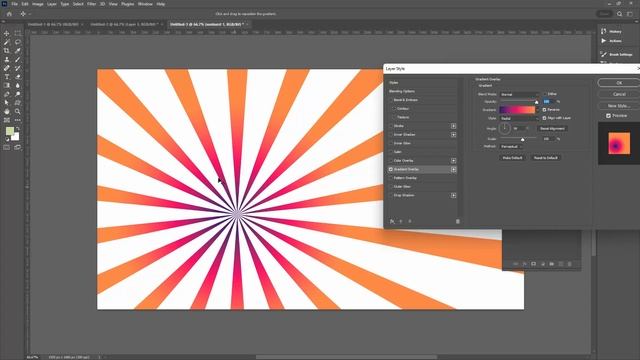Enable the Stroke effect checkbox
The image size is (640, 360).
(391, 126)
